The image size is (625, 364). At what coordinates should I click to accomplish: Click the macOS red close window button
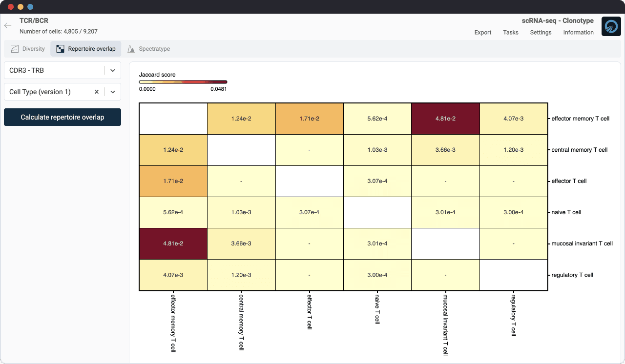coord(11,7)
